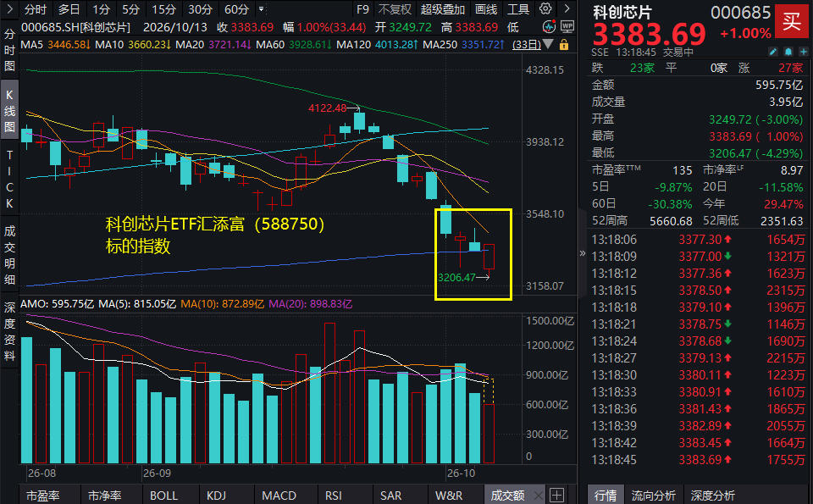This screenshot has width=813, height=504.
Task: Add a new indicator tab with plus icon
Action: point(557,496)
